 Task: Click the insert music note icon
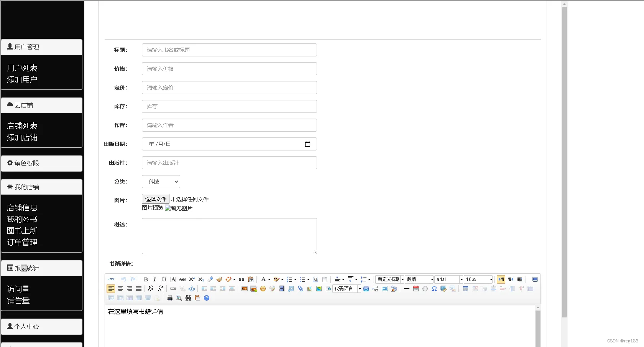pyautogui.click(x=291, y=289)
